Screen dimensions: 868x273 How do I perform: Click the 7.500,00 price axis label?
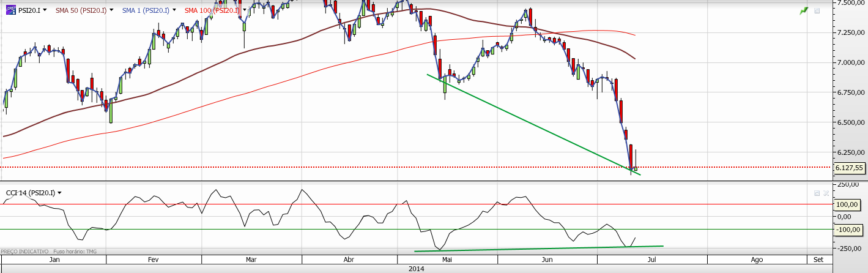pyautogui.click(x=850, y=2)
